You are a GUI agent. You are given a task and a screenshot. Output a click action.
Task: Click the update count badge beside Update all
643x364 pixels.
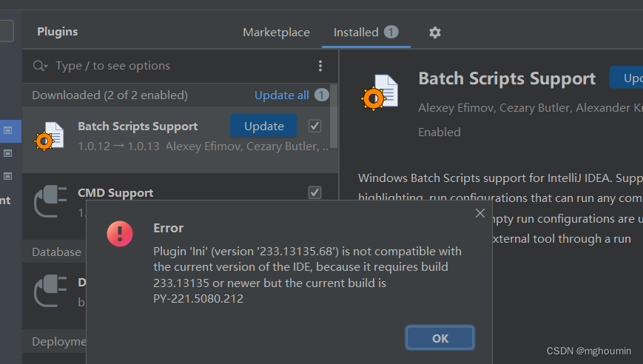322,95
